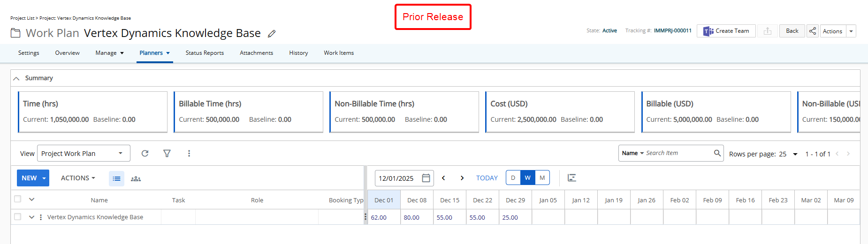
Task: Click the Create Team button
Action: [x=726, y=31]
